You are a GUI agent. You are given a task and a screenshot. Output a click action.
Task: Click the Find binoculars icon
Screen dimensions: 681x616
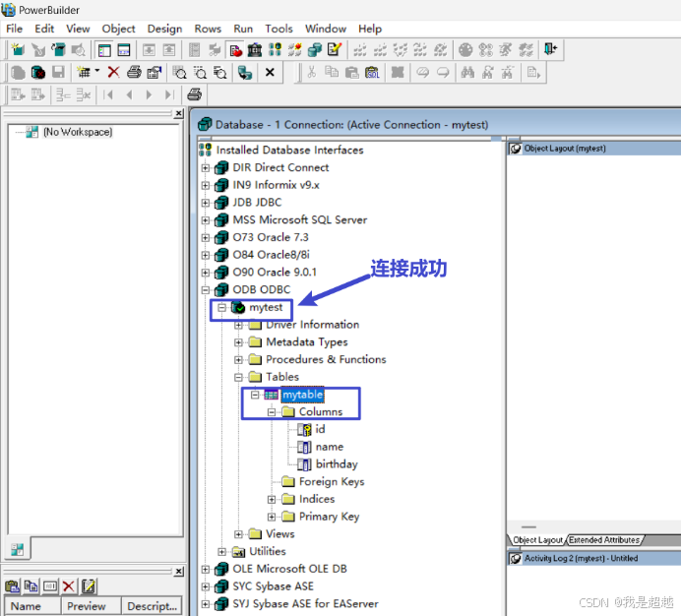coord(467,72)
